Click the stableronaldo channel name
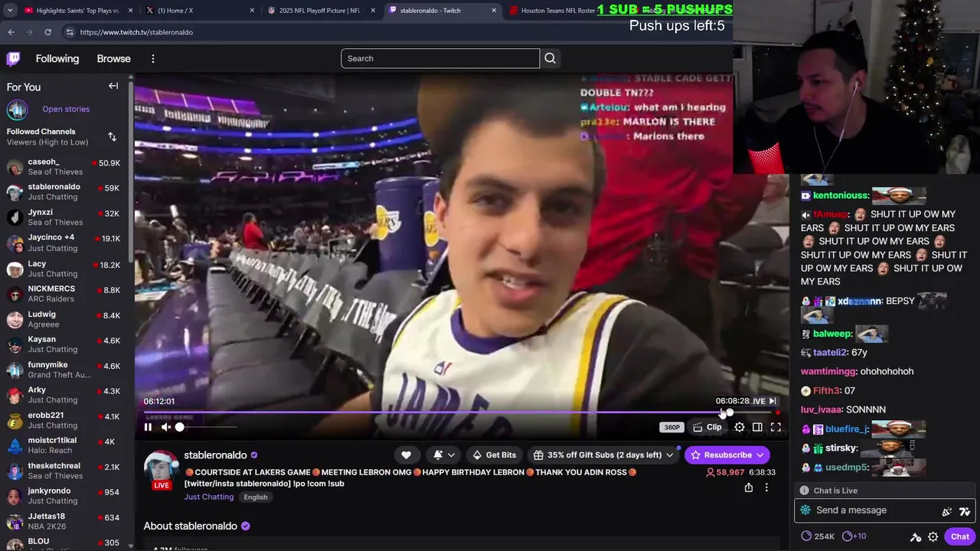The width and height of the screenshot is (980, 551). [215, 455]
